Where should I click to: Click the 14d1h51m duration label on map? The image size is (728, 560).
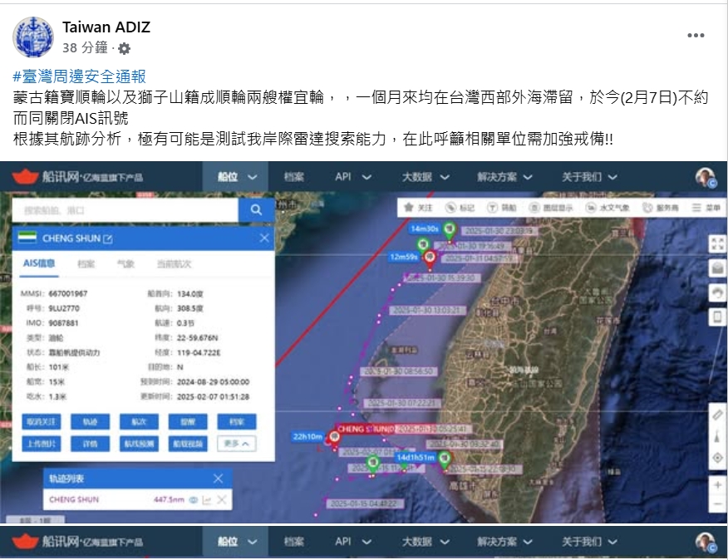[416, 457]
